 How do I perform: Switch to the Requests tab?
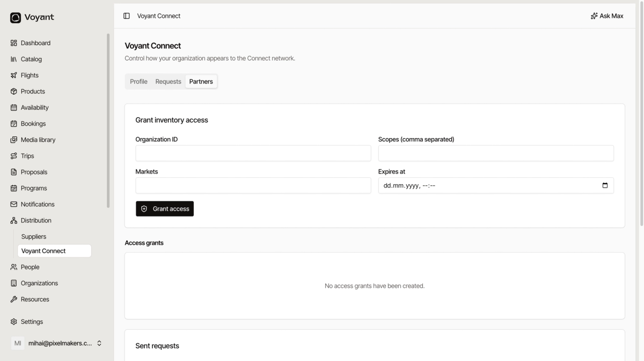[x=168, y=82]
